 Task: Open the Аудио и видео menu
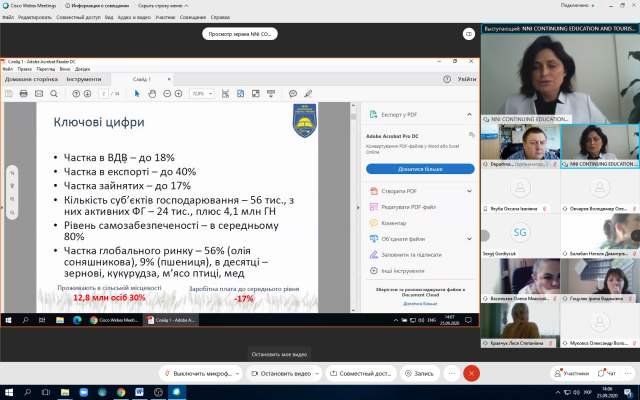pos(134,18)
